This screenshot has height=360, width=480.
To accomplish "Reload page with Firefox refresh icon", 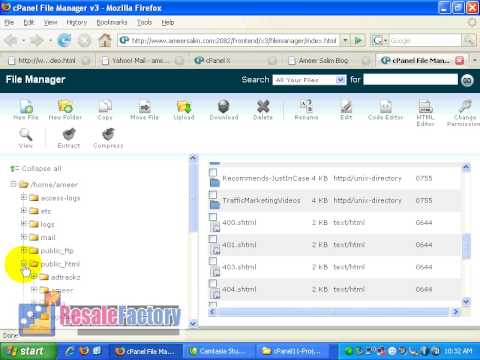I will (64, 41).
